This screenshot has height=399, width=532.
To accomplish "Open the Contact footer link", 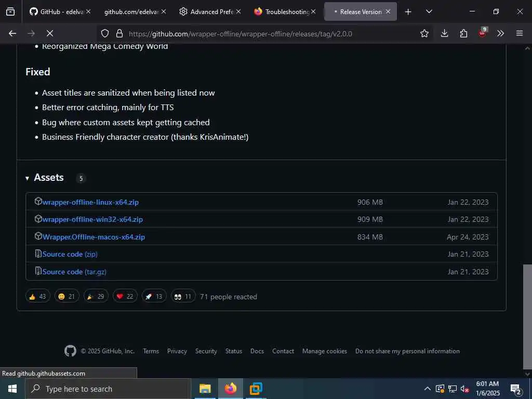I will (x=283, y=351).
